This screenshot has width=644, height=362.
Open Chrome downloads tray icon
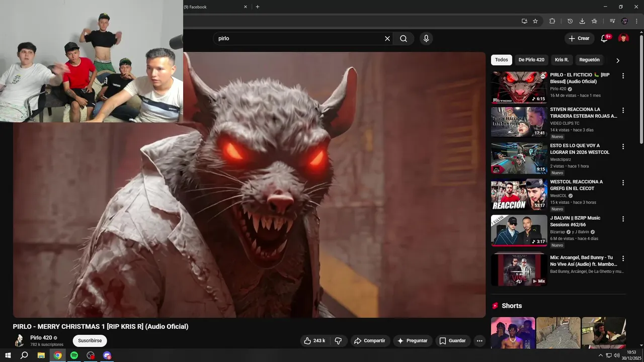(582, 21)
